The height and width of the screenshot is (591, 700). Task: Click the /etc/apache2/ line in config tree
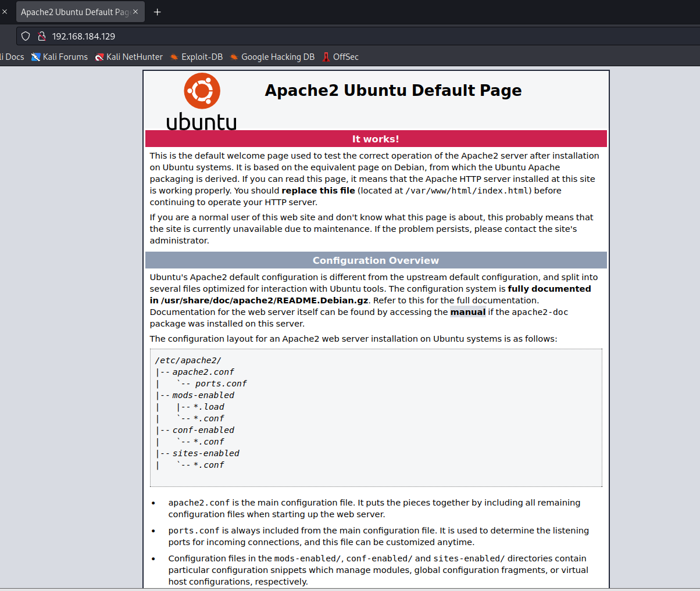coord(188,360)
